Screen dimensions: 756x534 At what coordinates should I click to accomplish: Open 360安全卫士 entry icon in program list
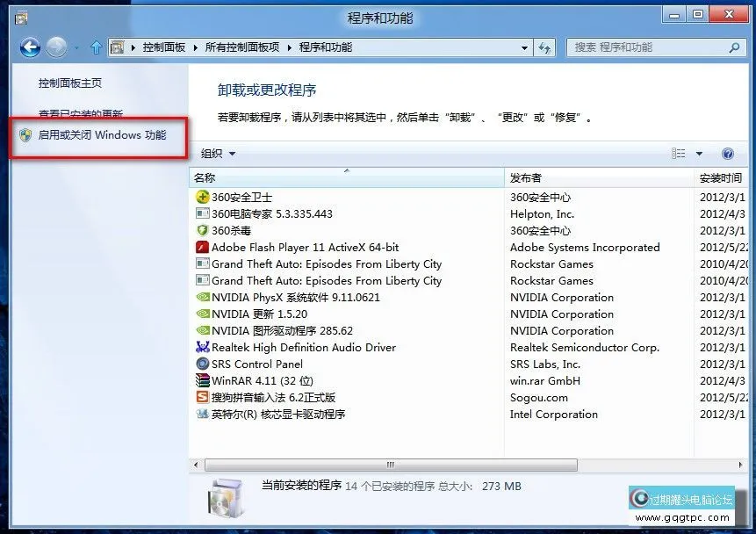(x=202, y=196)
